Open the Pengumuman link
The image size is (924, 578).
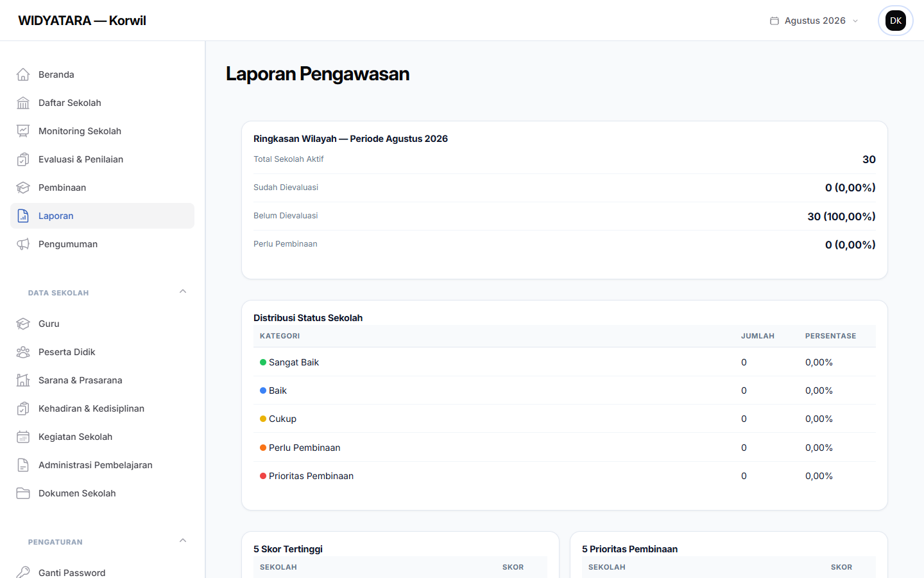coord(103,244)
